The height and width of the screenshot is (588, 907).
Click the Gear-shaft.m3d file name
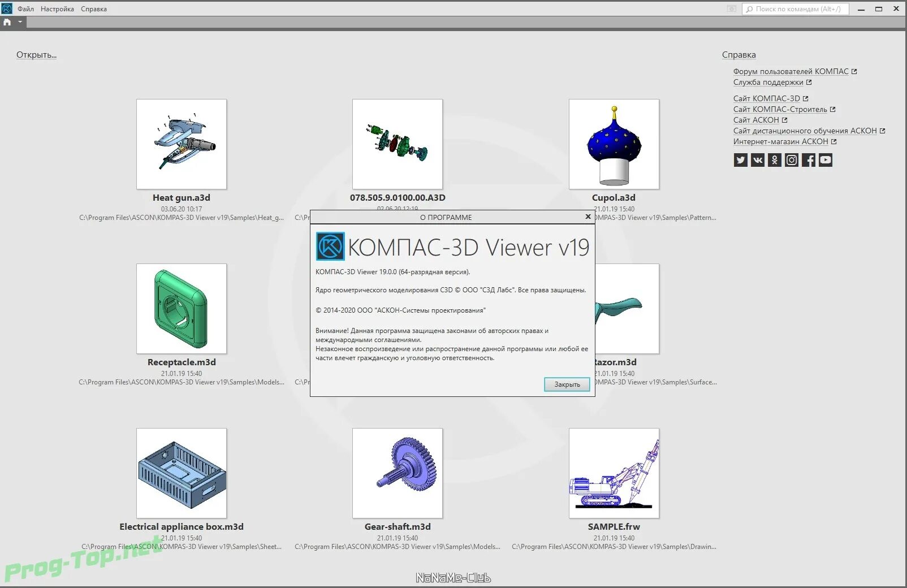(398, 527)
